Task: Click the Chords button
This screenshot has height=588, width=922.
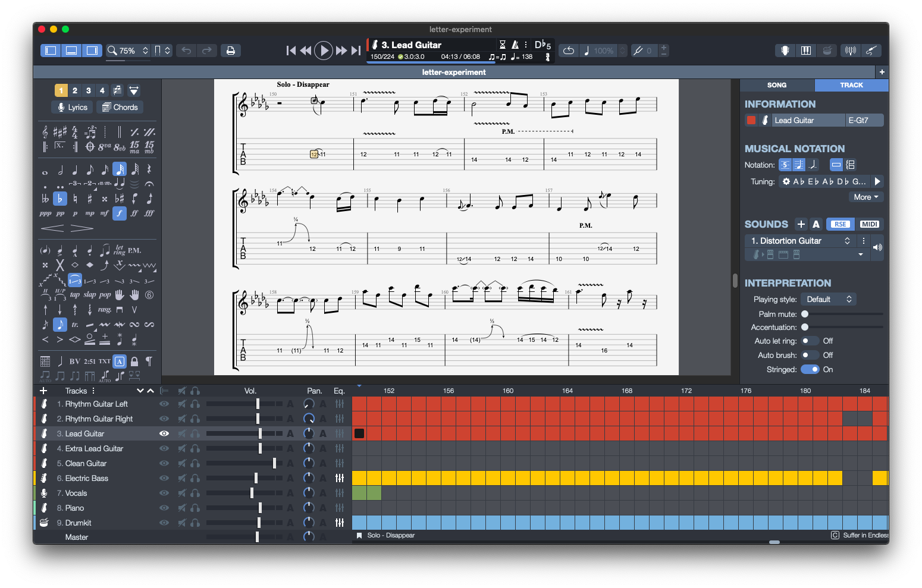Action: 120,107
